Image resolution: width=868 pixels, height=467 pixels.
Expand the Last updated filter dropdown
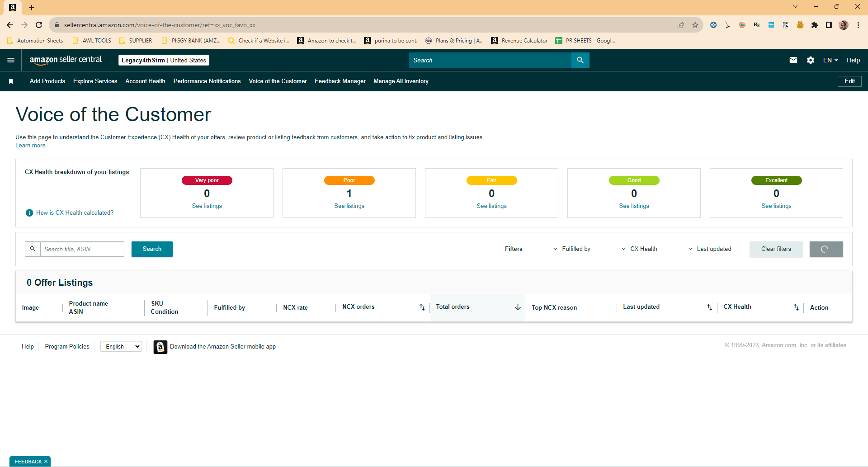[710, 249]
